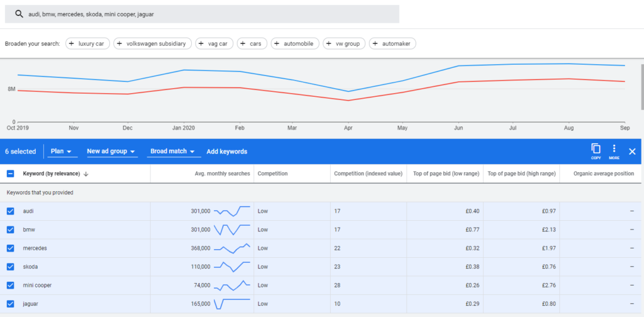The image size is (644, 317).
Task: Click the sort arrow next to Keyword header
Action: pyautogui.click(x=86, y=174)
